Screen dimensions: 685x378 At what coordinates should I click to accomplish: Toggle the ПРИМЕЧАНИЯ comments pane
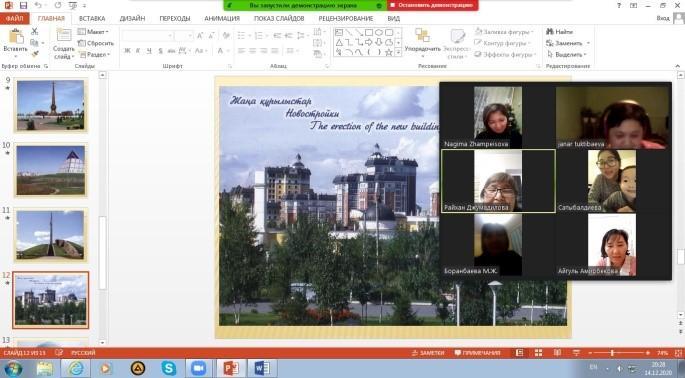477,353
